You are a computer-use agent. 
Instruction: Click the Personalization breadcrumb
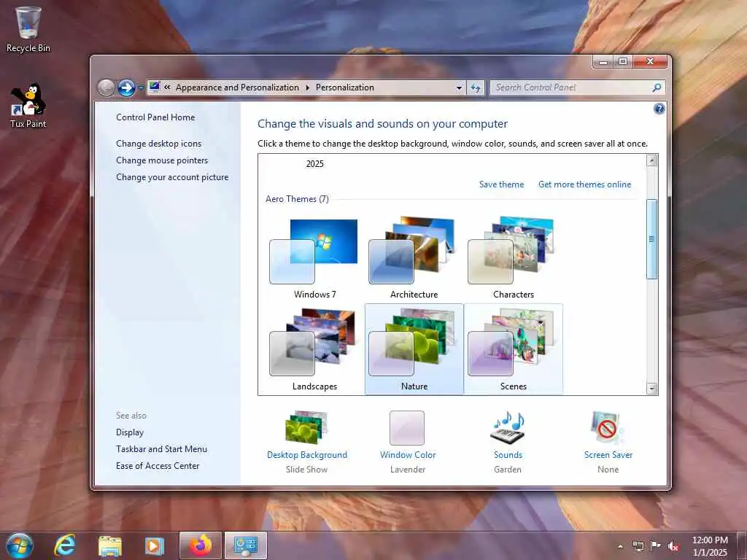[x=344, y=87]
